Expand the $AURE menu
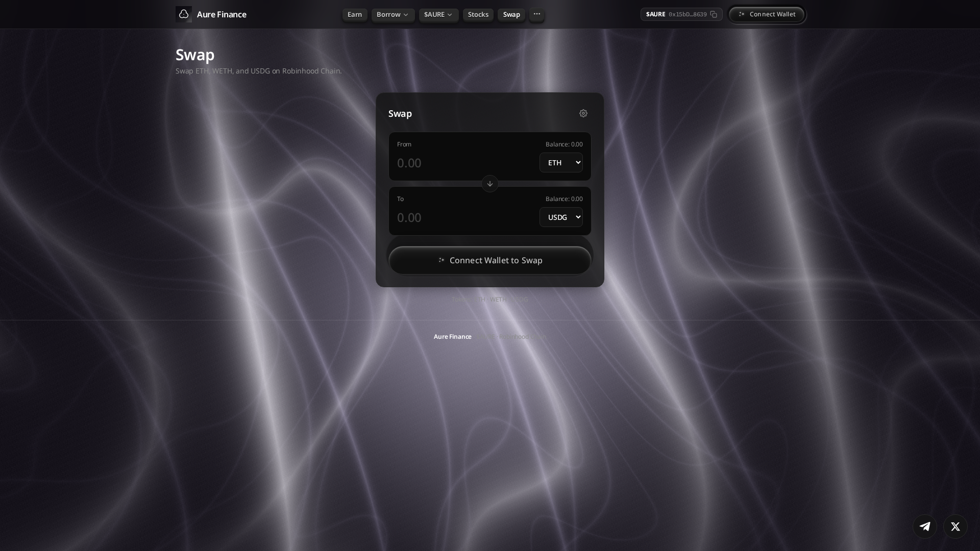Image resolution: width=980 pixels, height=551 pixels. point(439,14)
